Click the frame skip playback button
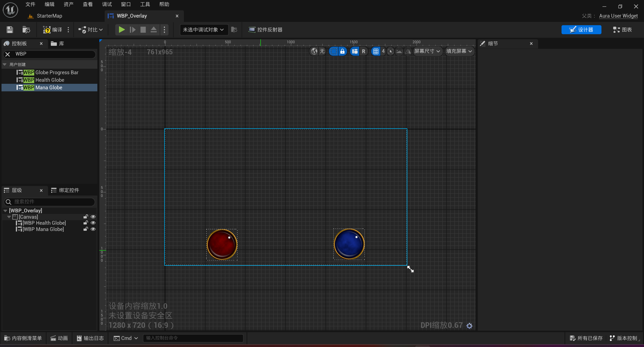The image size is (644, 347). [133, 30]
